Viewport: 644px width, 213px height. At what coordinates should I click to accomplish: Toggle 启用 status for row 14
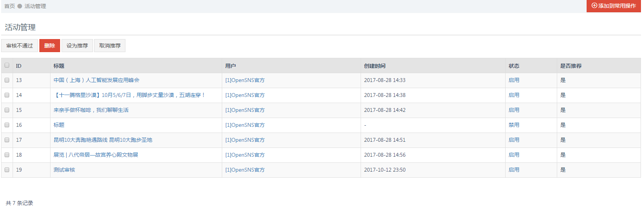click(514, 95)
